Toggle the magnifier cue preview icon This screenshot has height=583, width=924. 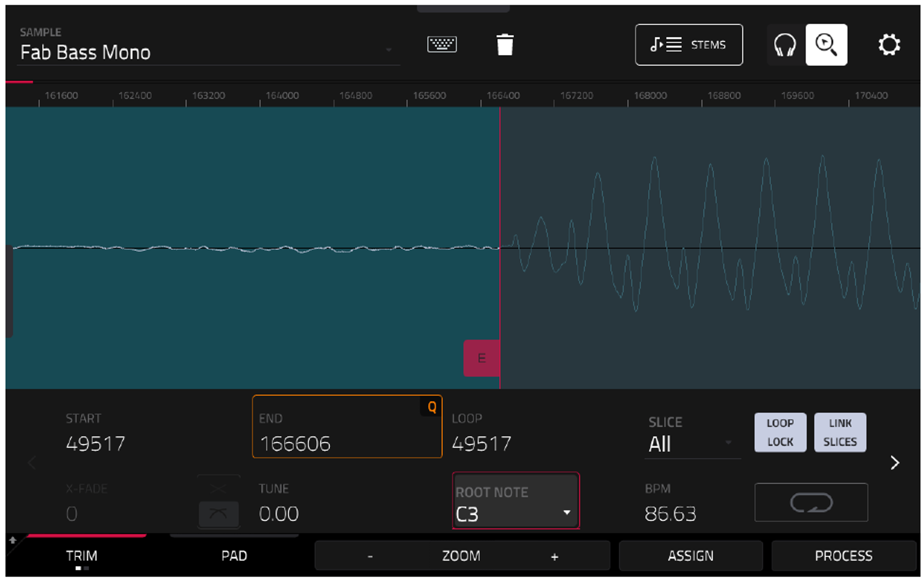tap(826, 45)
